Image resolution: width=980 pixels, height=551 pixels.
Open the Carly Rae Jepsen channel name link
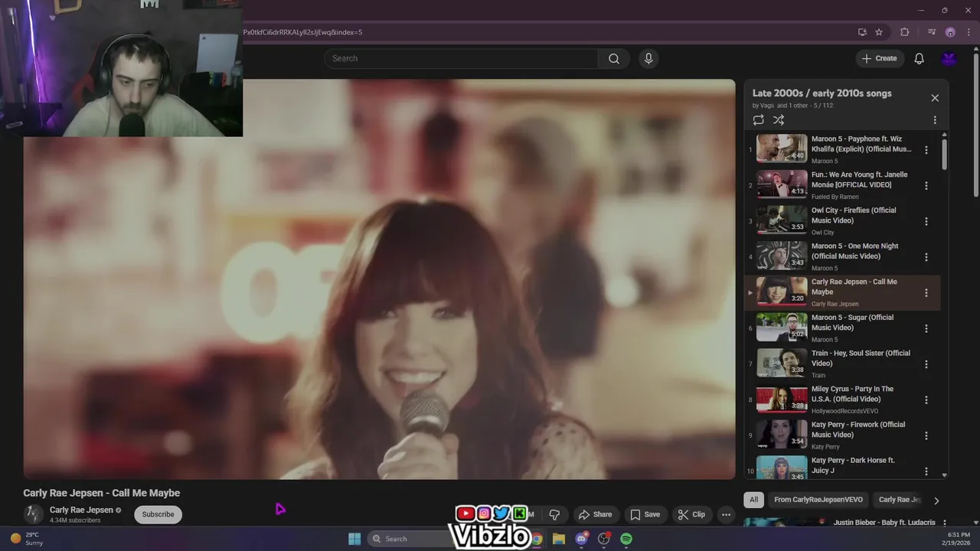point(81,510)
